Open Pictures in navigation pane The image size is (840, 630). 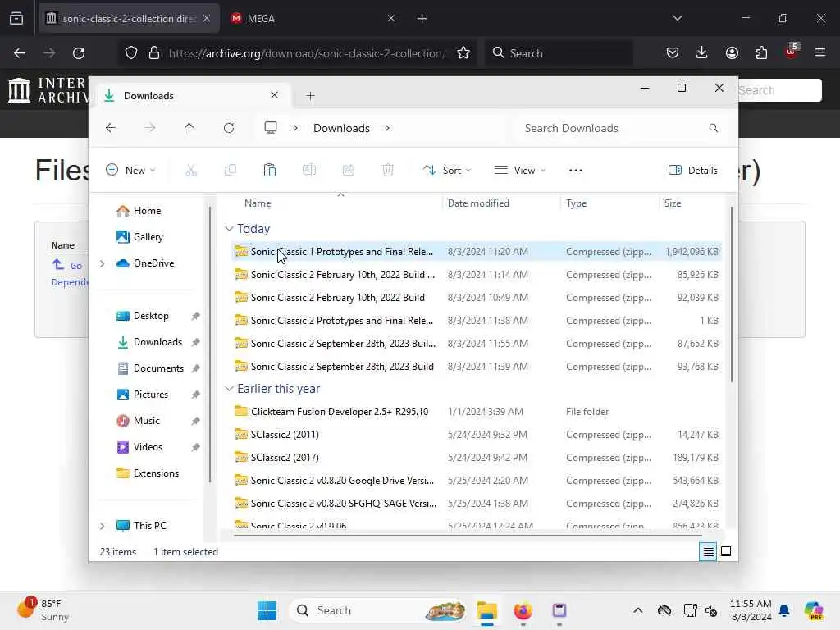coord(143,395)
